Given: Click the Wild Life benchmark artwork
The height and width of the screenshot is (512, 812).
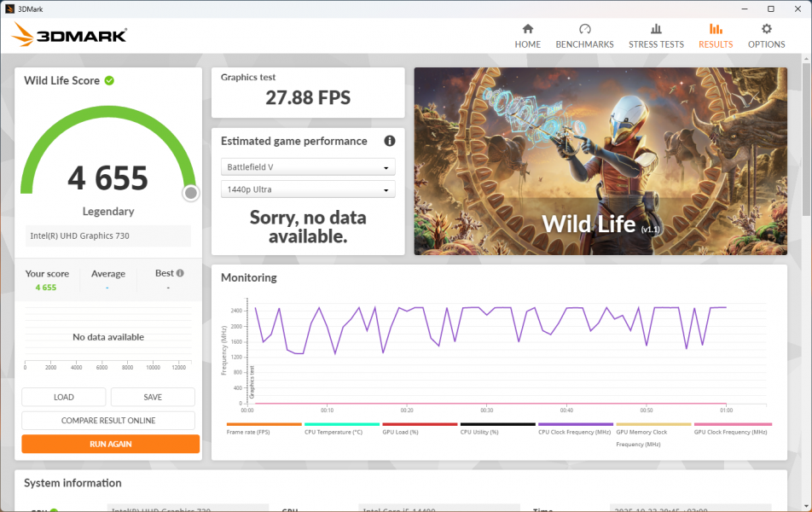Looking at the screenshot, I should pos(600,161).
